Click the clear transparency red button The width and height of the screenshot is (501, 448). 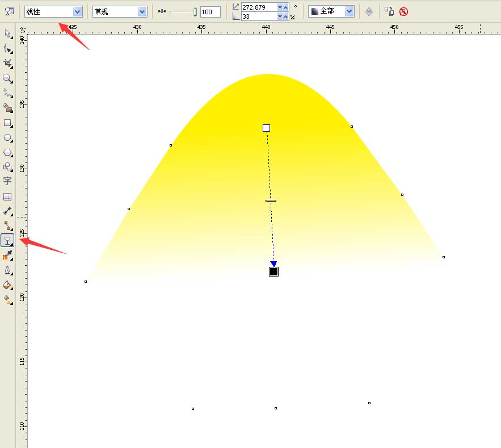[403, 12]
